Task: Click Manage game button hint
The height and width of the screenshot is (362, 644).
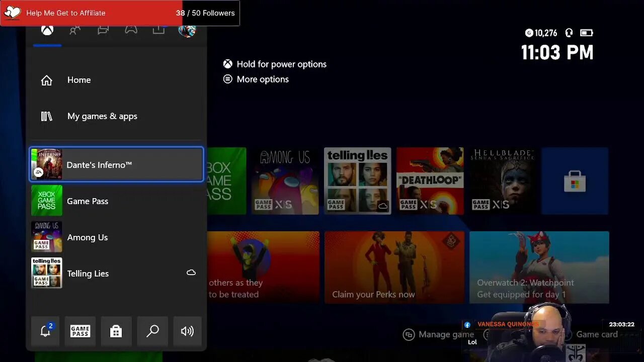Action: click(x=439, y=334)
